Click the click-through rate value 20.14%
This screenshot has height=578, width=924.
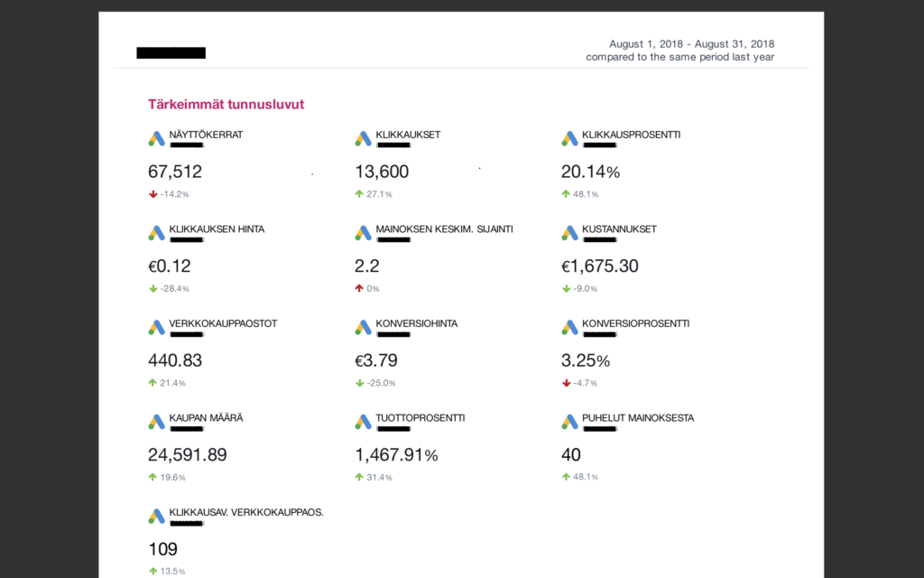click(590, 172)
